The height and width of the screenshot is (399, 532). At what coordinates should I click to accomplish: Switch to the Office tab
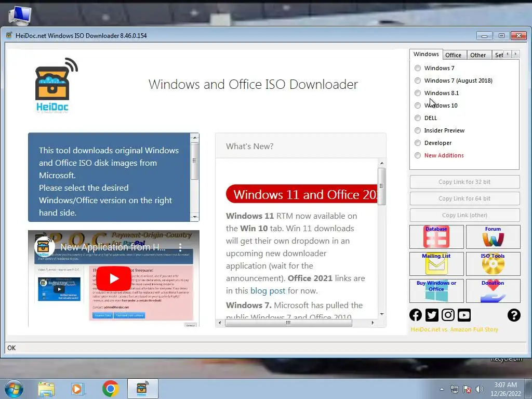pyautogui.click(x=453, y=55)
